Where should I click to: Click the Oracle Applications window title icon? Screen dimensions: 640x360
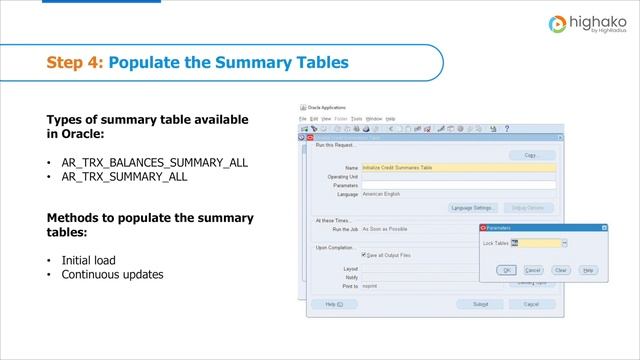(x=303, y=107)
